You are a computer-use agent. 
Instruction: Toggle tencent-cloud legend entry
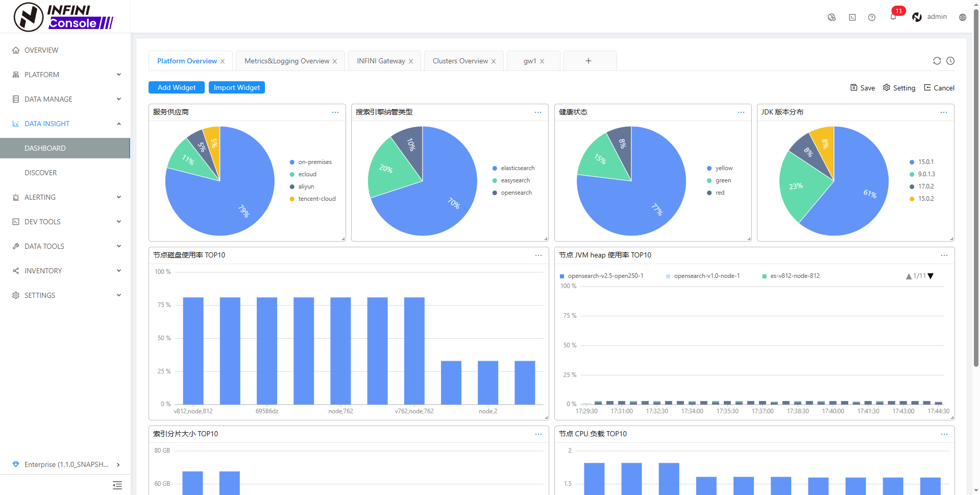click(x=313, y=199)
